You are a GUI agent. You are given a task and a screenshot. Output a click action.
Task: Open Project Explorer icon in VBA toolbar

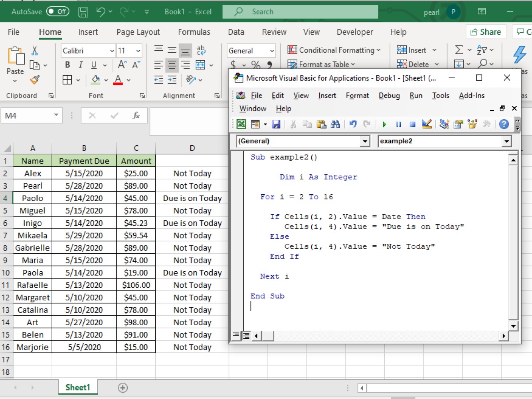(444, 124)
